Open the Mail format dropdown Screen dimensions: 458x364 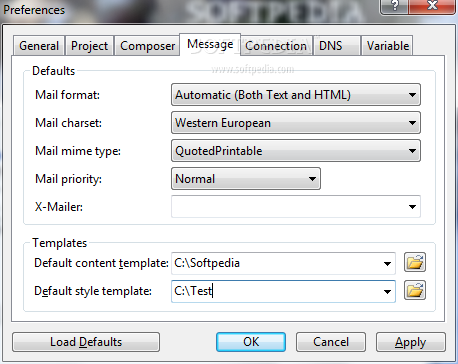[296, 95]
